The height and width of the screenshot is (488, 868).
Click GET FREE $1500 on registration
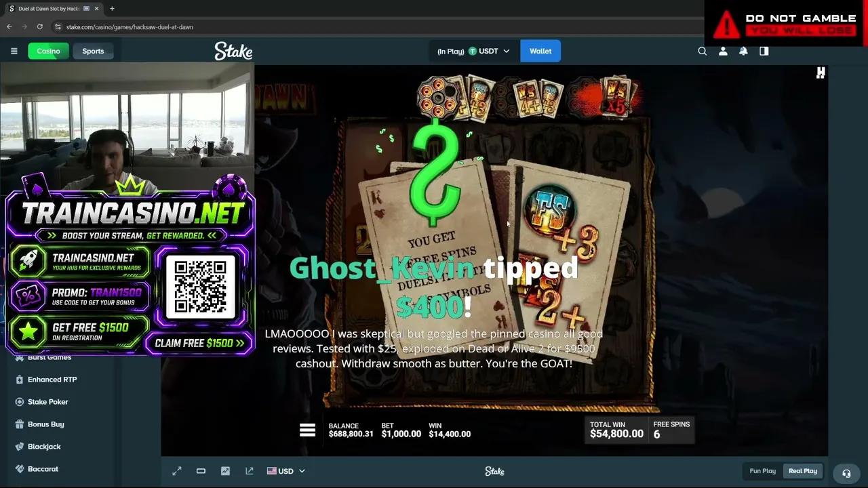coord(79,331)
